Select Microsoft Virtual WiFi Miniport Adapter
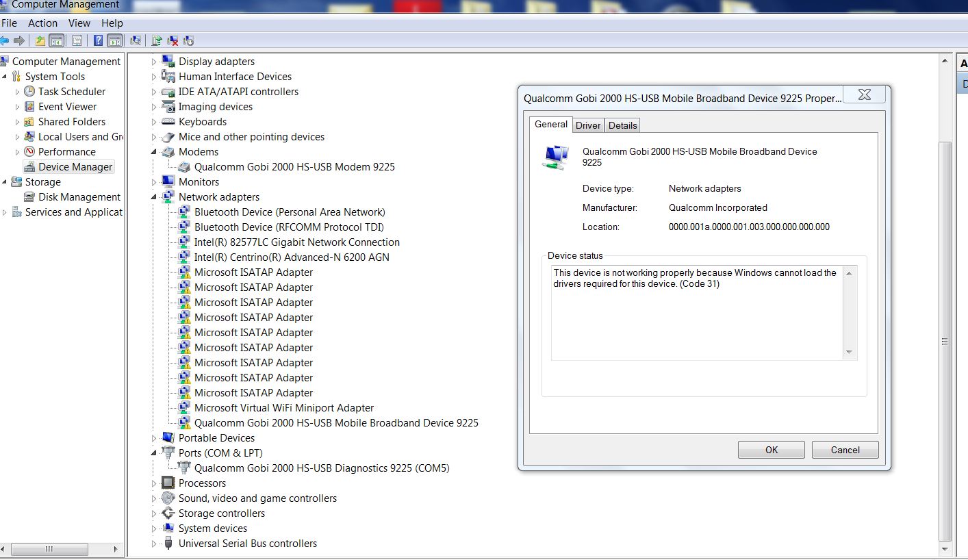The image size is (968, 560). point(284,407)
